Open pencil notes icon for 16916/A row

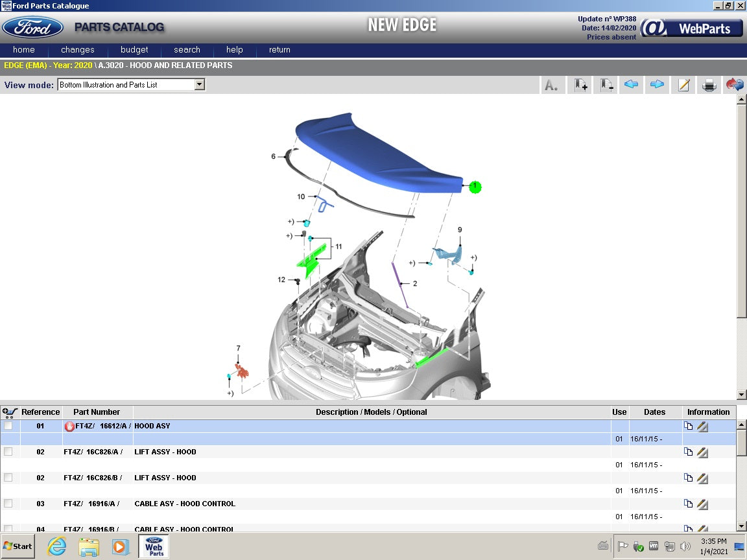pos(702,504)
